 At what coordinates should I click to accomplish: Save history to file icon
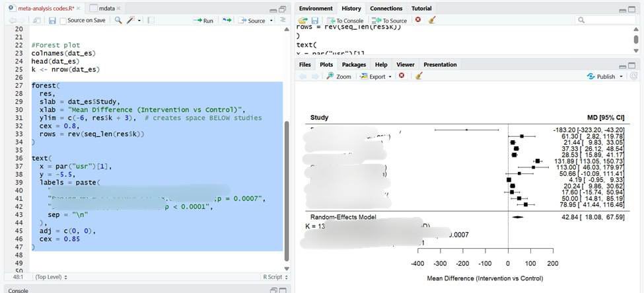[315, 20]
